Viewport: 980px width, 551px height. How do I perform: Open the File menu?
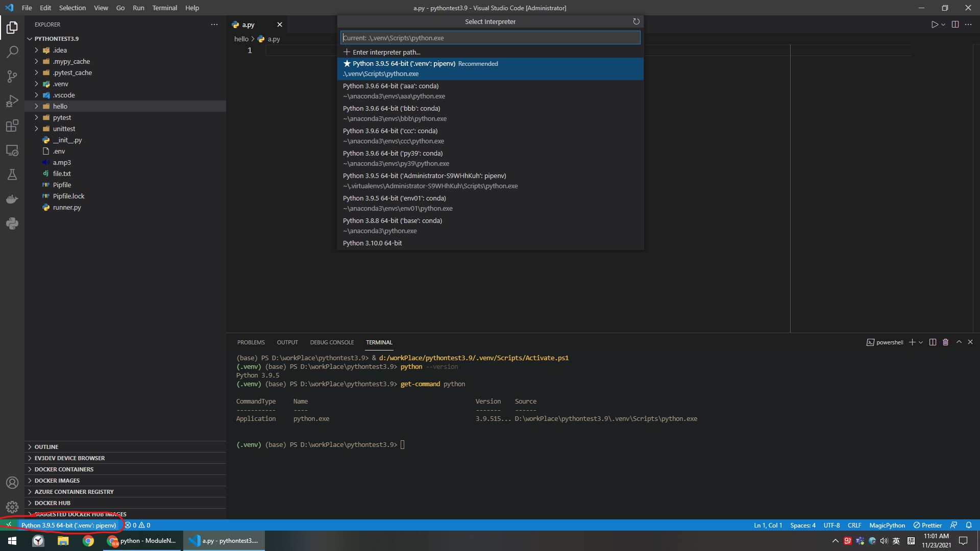(27, 8)
